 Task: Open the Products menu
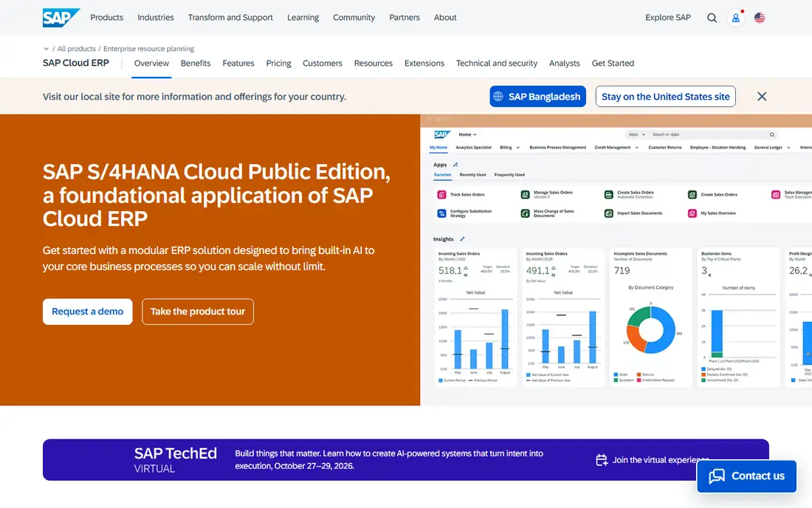point(107,18)
